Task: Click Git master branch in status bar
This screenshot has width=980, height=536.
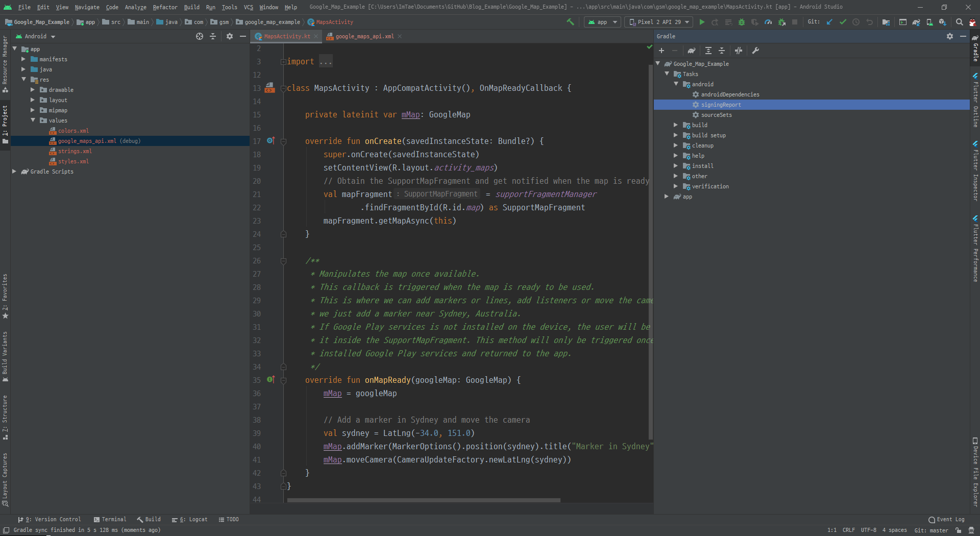Action: point(931,530)
